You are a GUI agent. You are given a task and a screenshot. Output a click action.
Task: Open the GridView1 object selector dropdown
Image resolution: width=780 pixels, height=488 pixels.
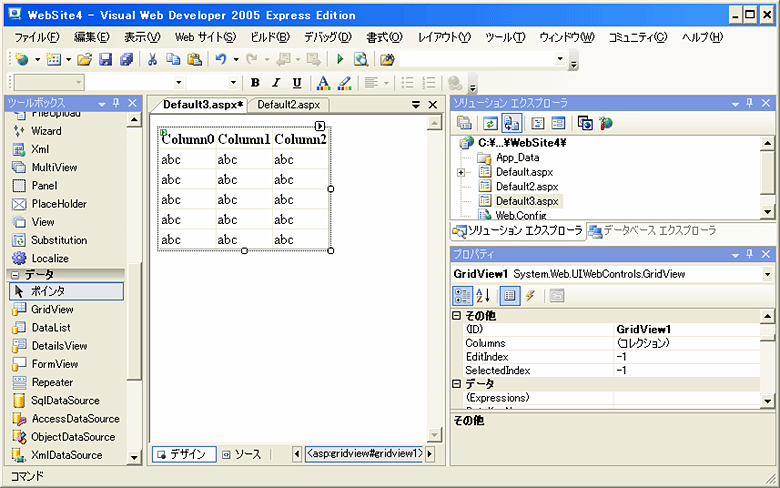click(x=768, y=273)
